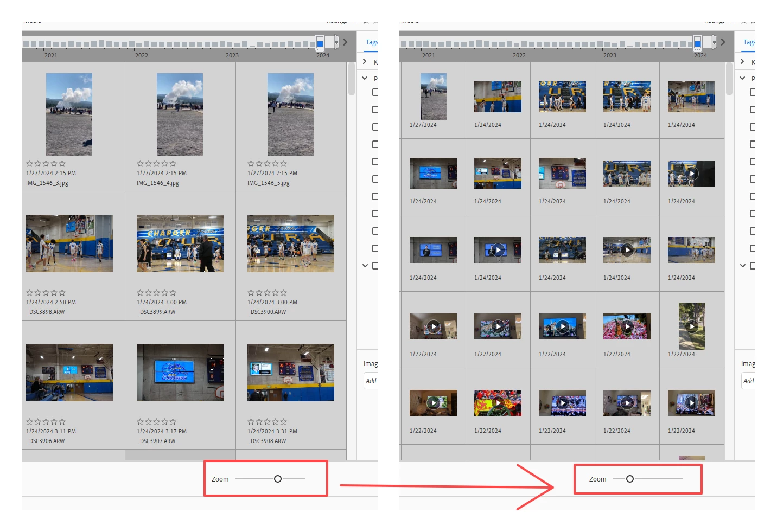Click the date 1/24/2024 3:31 PM
The width and height of the screenshot is (777, 532).
pos(272,431)
